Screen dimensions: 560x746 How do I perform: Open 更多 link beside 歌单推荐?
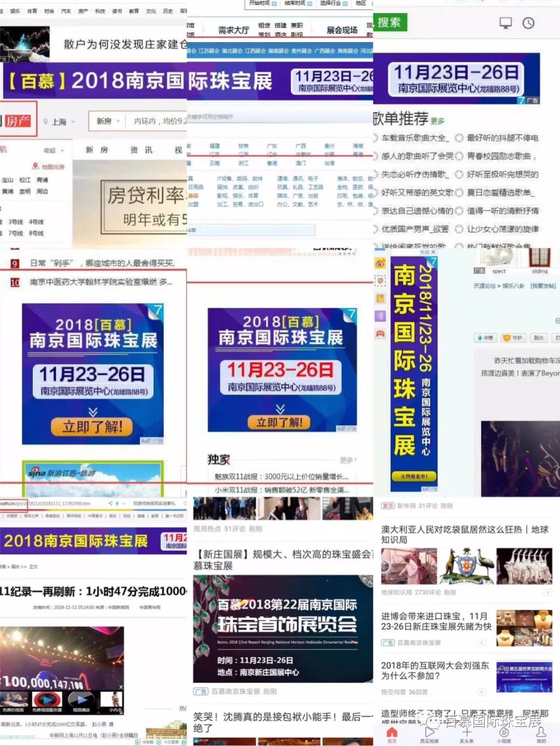pos(437,121)
